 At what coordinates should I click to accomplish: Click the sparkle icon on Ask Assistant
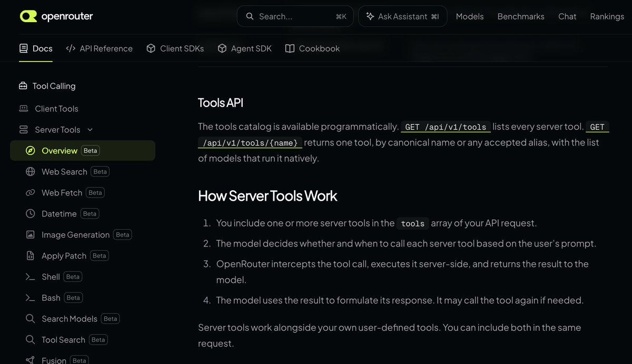370,16
